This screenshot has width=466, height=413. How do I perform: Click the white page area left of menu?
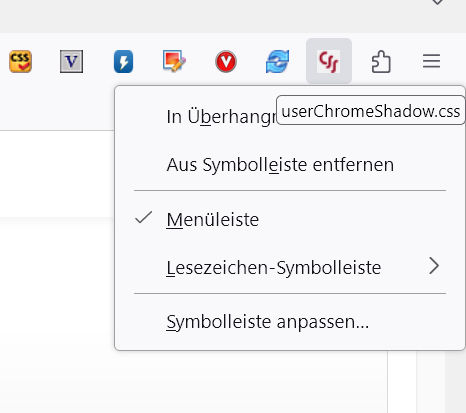click(57, 173)
